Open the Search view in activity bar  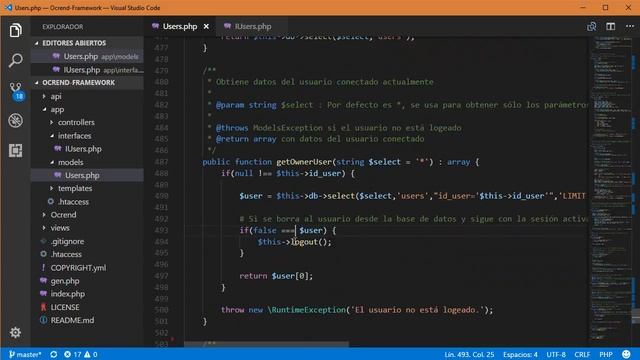coord(16,60)
